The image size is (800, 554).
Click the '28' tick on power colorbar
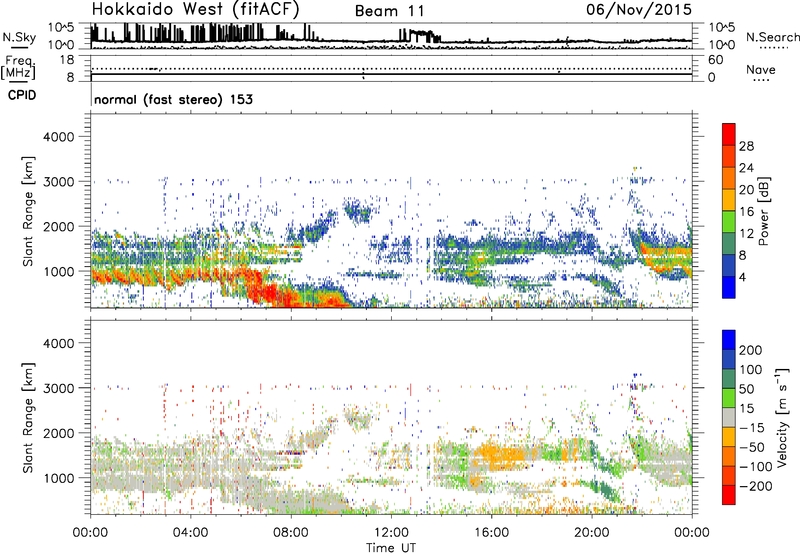click(746, 146)
